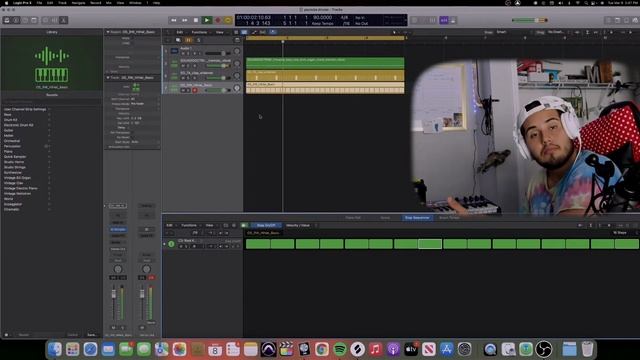
Task: Mute the selected fourth track
Action: (x=183, y=90)
